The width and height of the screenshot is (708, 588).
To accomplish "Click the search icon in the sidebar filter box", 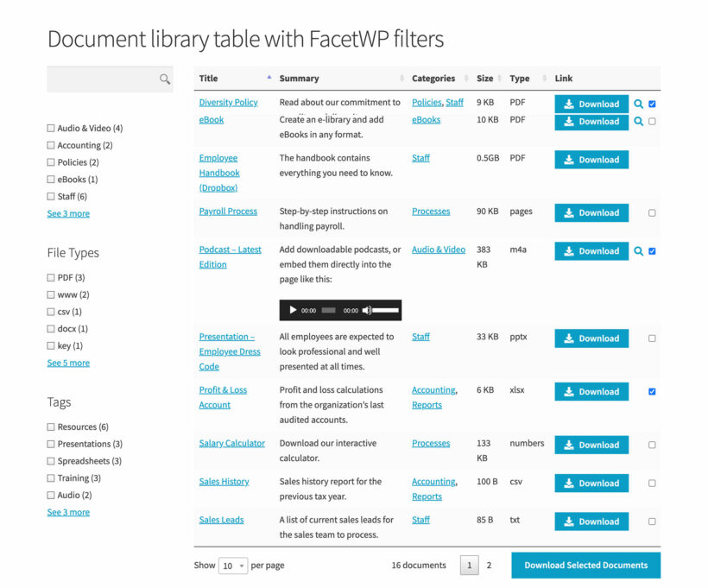I will (x=164, y=79).
